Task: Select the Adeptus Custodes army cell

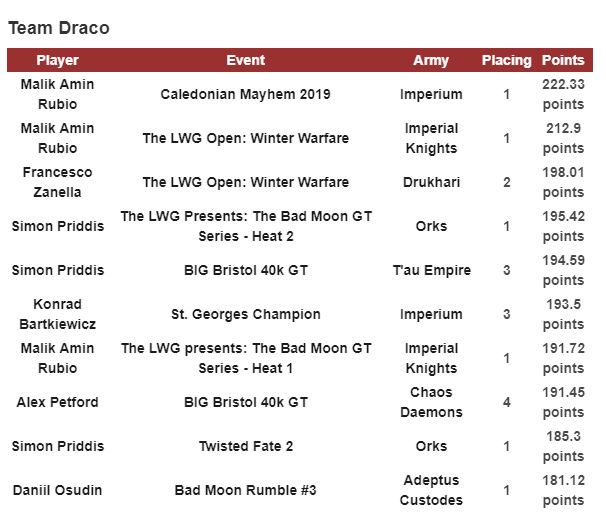Action: [431, 490]
